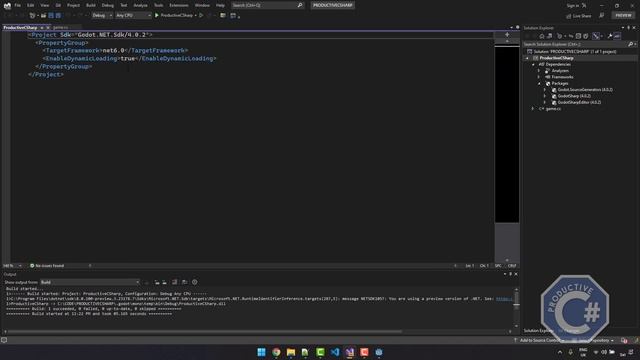The image size is (640, 360).
Task: Switch to the game.cs editor tab
Action: (x=61, y=27)
